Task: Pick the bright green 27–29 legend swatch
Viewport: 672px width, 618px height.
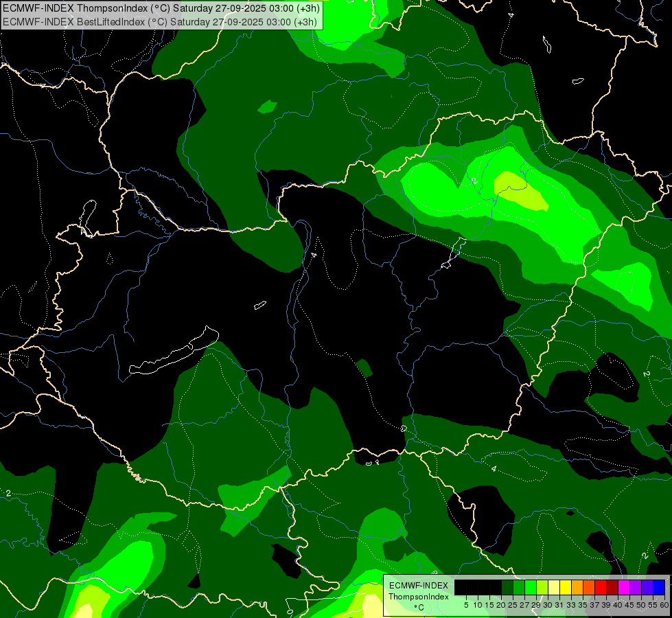Action: coord(531,587)
